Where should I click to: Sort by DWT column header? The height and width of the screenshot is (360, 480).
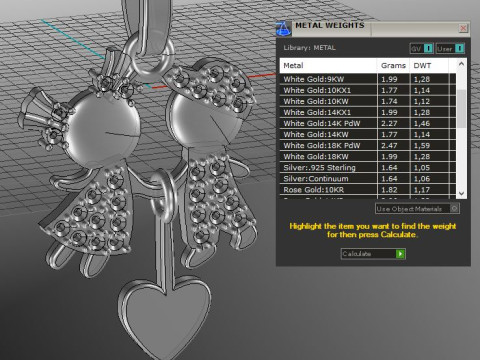click(x=429, y=65)
